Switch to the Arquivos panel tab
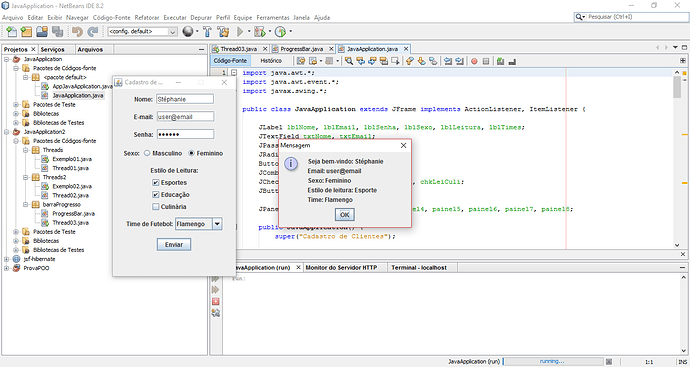690x367 pixels. point(90,49)
